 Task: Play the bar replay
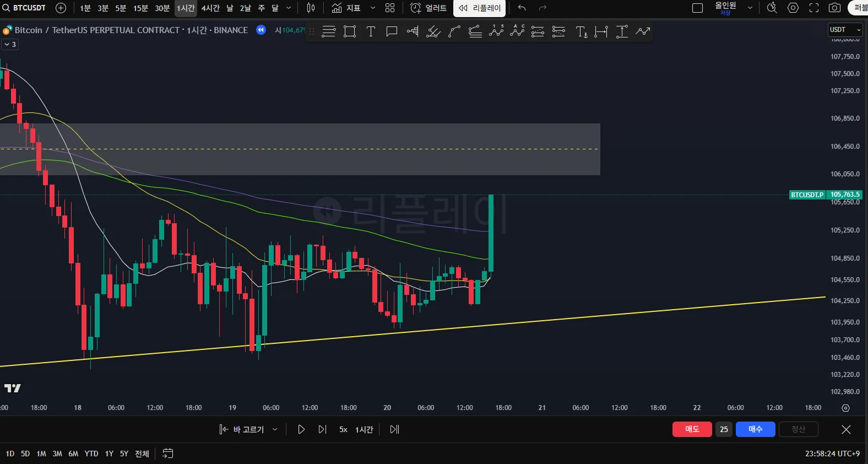[x=301, y=429]
